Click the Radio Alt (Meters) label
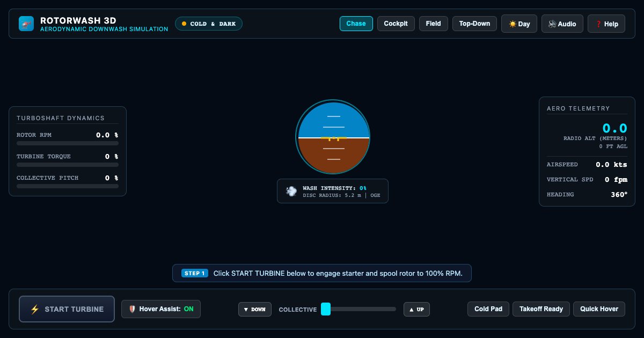Image resolution: width=644 pixels, height=338 pixels. (595, 138)
